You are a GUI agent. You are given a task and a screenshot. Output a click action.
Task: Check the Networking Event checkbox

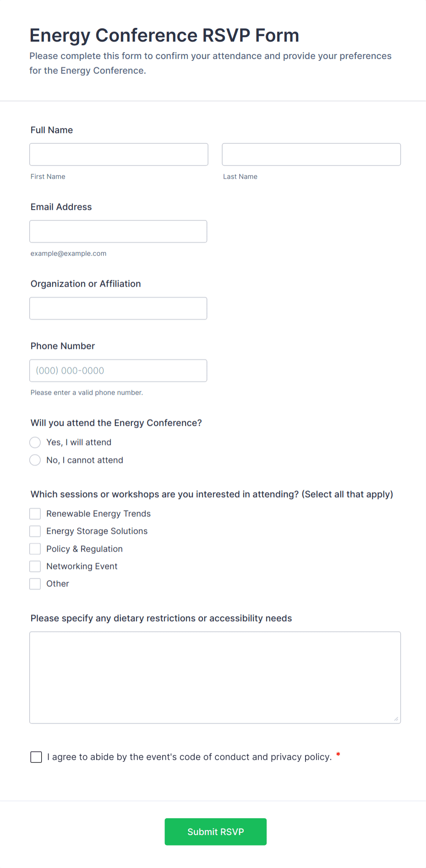click(35, 566)
